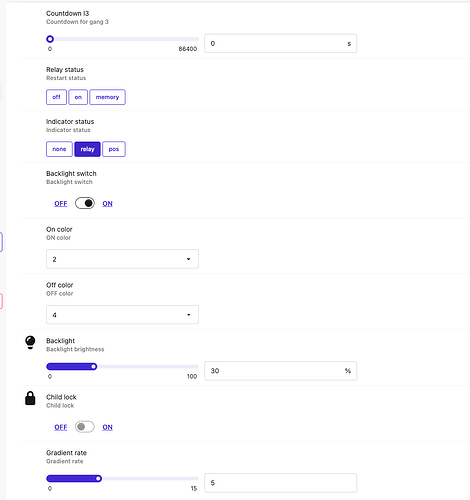
Task: Click the Backlight switch ON link
Action: pos(107,204)
